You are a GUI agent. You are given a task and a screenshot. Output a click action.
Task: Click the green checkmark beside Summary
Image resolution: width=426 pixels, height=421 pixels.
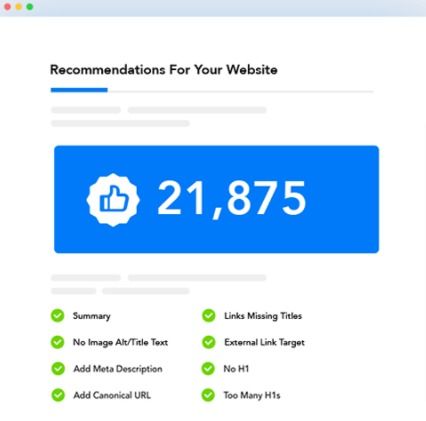coord(58,316)
